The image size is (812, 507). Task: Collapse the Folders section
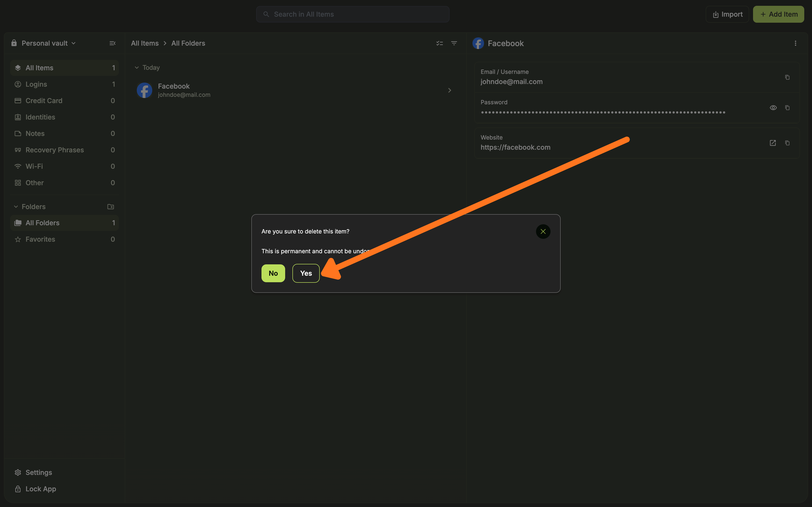click(16, 207)
